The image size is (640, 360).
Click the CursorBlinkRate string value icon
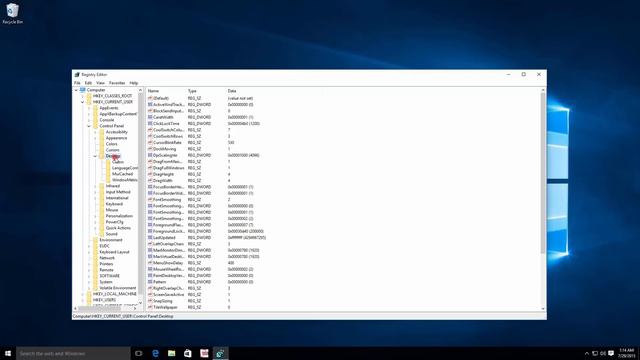[150, 143]
